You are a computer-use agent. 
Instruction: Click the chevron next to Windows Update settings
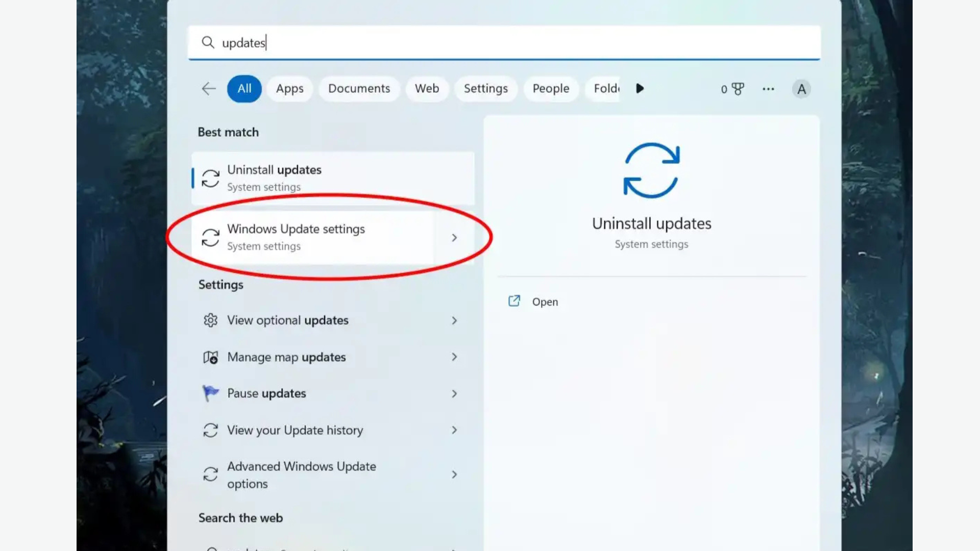[x=454, y=237]
